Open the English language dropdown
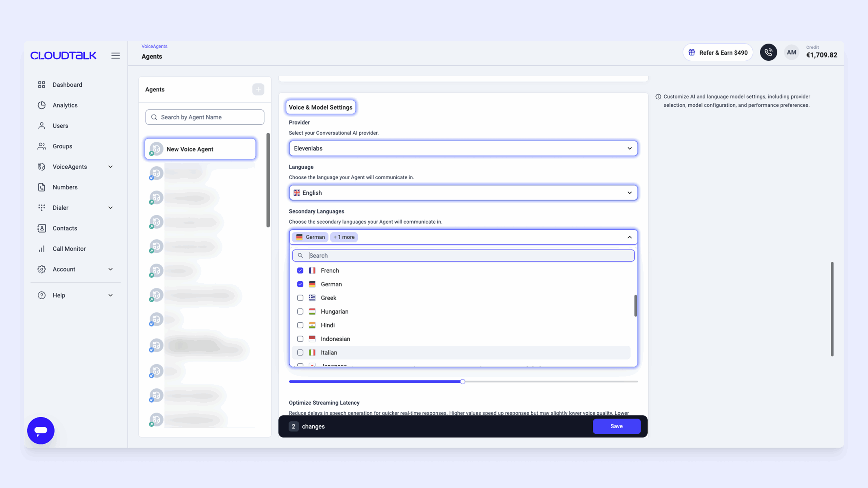Viewport: 868px width, 488px height. coord(463,193)
